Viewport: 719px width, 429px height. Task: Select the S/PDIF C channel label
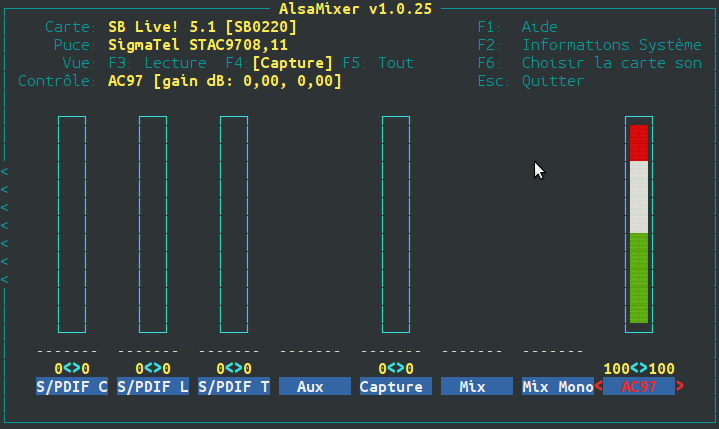pyautogui.click(x=72, y=386)
